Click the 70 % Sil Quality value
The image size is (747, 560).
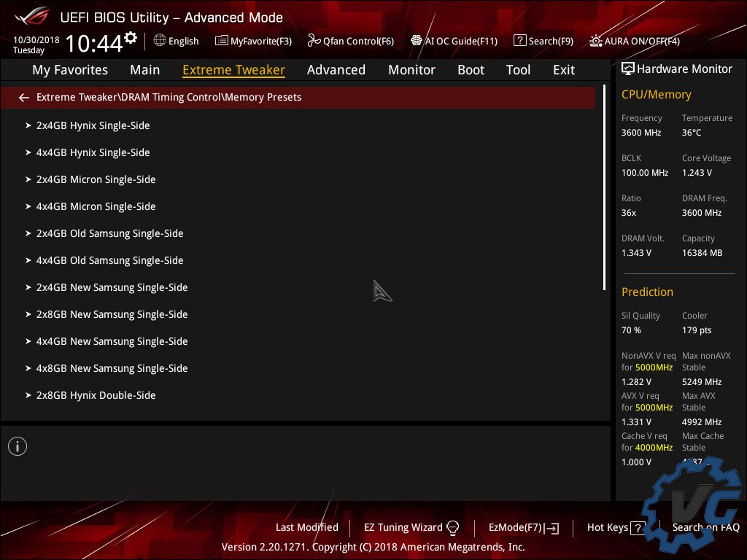click(631, 330)
